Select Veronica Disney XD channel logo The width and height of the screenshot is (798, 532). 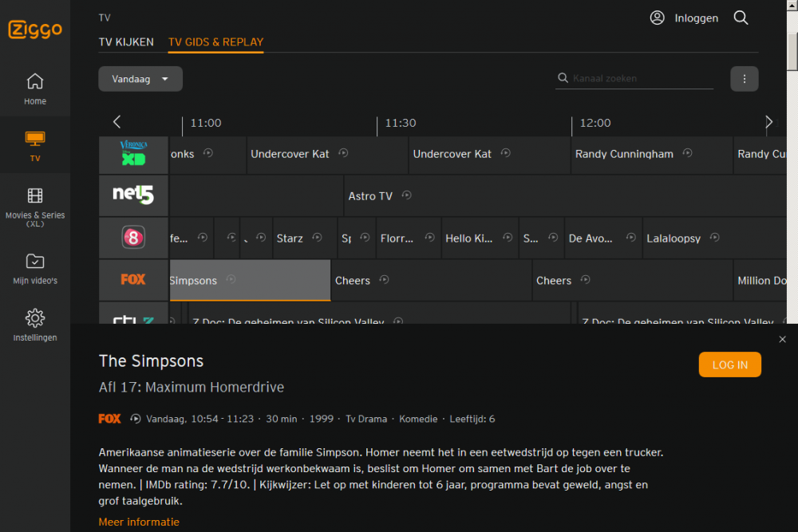point(133,154)
